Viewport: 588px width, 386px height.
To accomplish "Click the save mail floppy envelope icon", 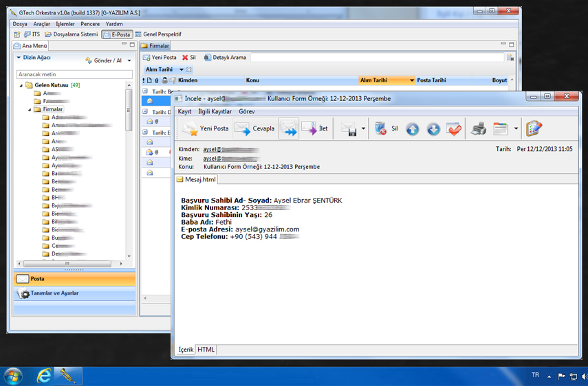I will coord(349,129).
